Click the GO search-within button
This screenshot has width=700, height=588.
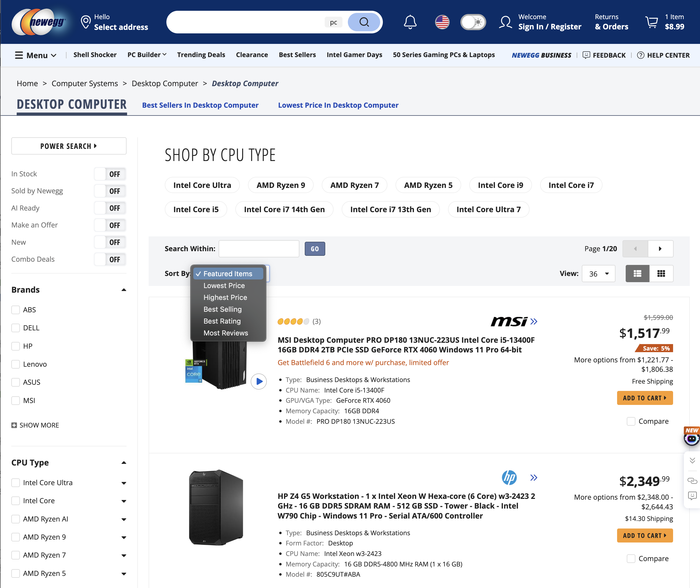(314, 249)
